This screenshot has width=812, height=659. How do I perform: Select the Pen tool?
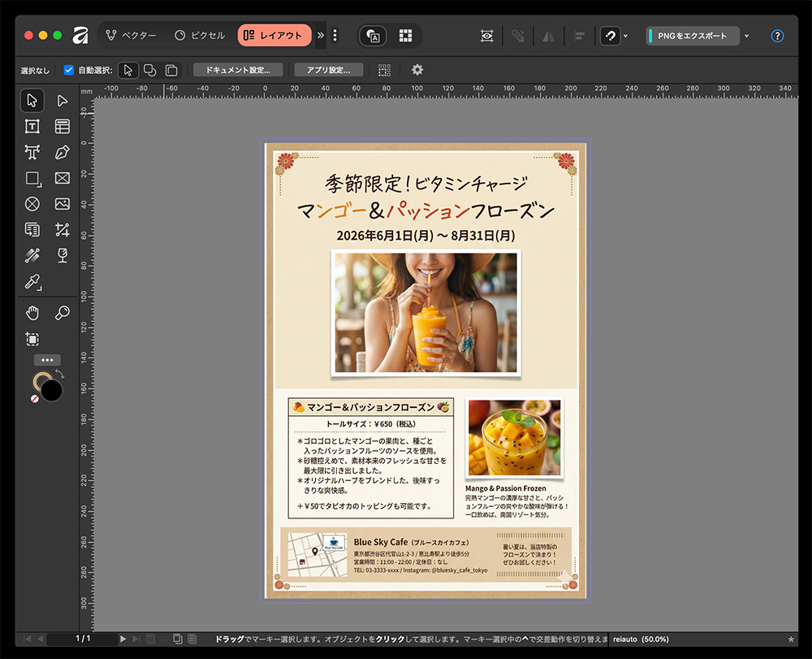(63, 152)
